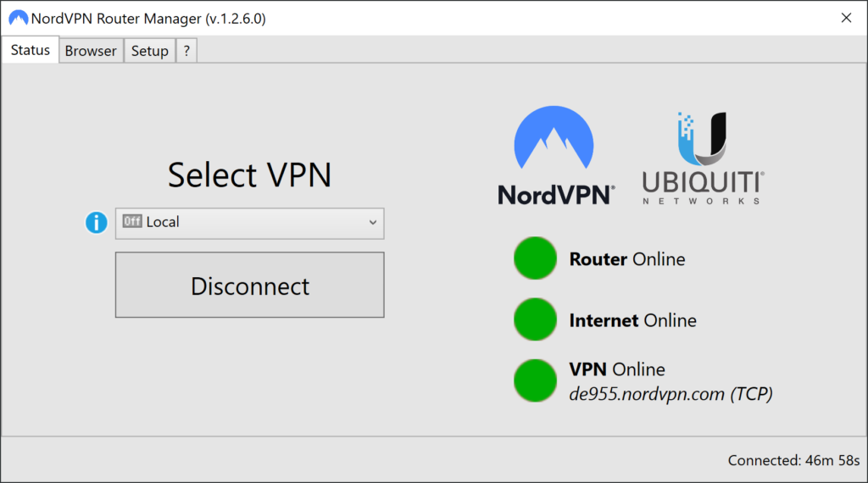The image size is (868, 483).
Task: Expand the Local VPN combo box
Action: pos(249,223)
